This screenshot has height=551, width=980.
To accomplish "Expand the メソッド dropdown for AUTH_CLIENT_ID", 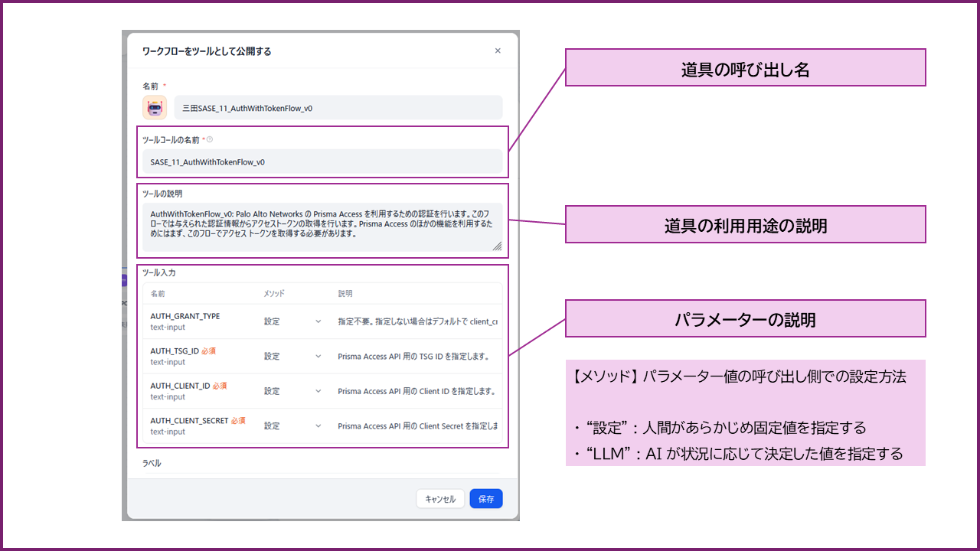I will 292,391.
